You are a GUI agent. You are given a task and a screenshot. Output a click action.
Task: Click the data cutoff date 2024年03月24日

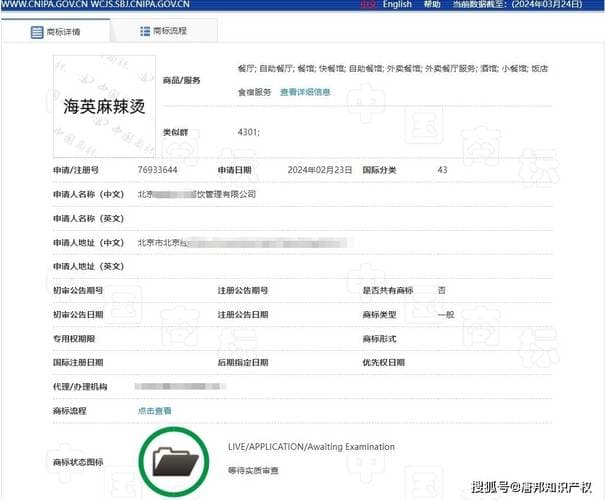pyautogui.click(x=547, y=4)
